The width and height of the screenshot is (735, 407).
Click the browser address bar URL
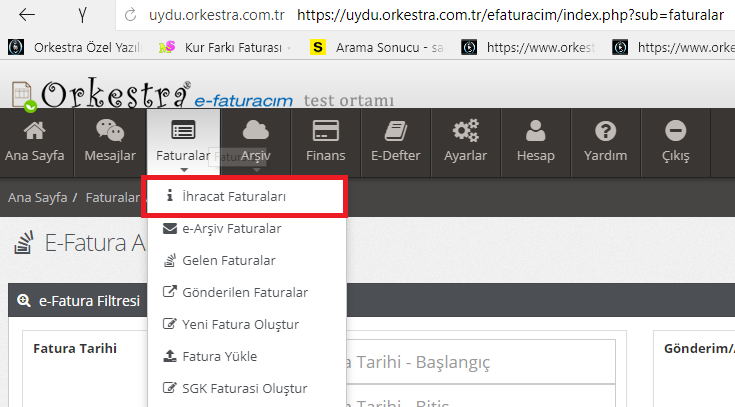[x=510, y=15]
